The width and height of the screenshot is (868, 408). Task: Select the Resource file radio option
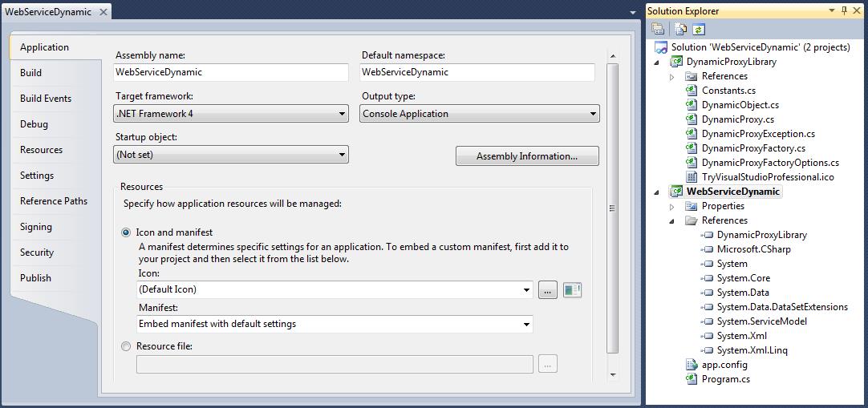[126, 346]
